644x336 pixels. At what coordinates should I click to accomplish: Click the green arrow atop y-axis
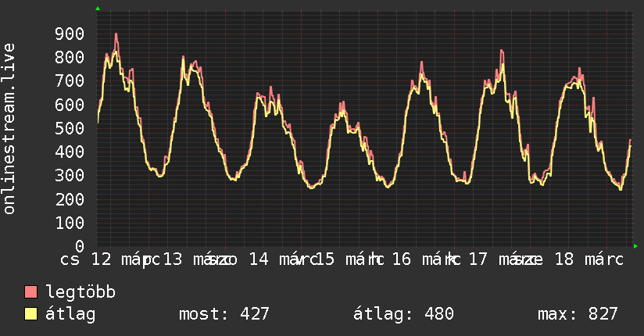click(x=98, y=9)
